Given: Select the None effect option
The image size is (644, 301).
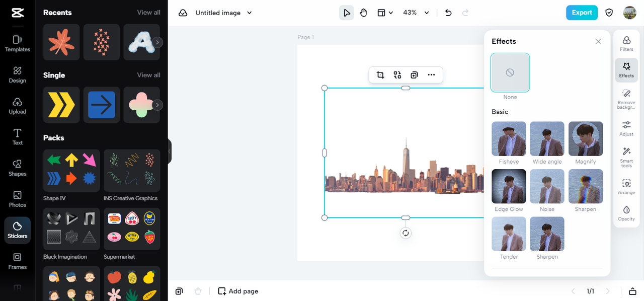Looking at the screenshot, I should click(x=510, y=72).
